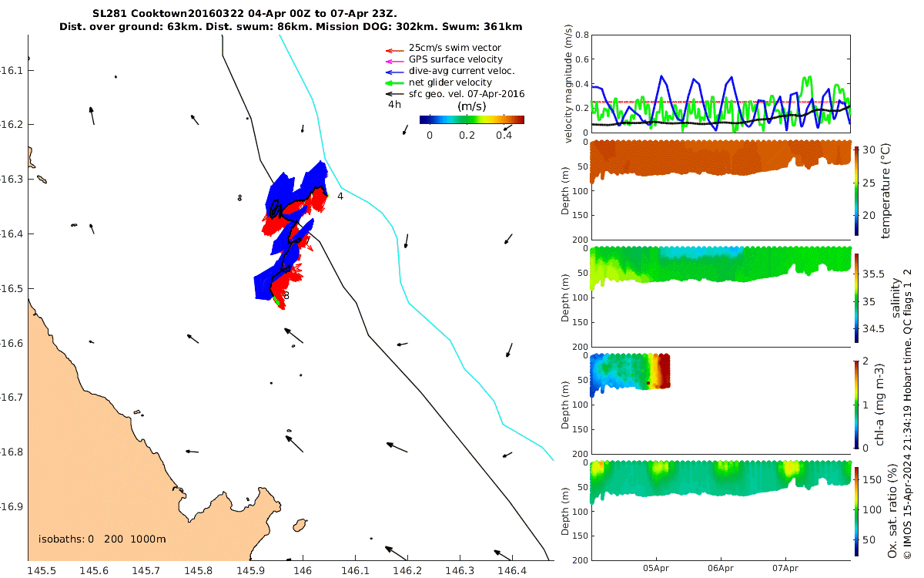
Task: Click the longitude tick label '146'
Action: [x=303, y=570]
